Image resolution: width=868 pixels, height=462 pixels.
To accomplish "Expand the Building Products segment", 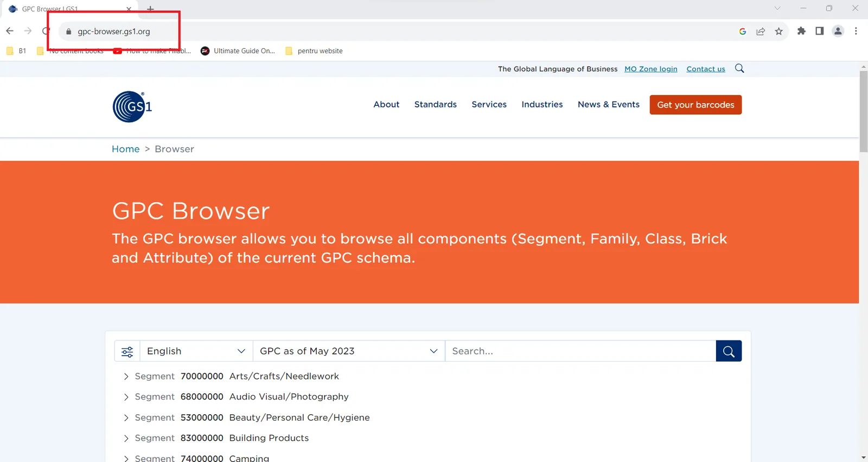I will pos(126,438).
